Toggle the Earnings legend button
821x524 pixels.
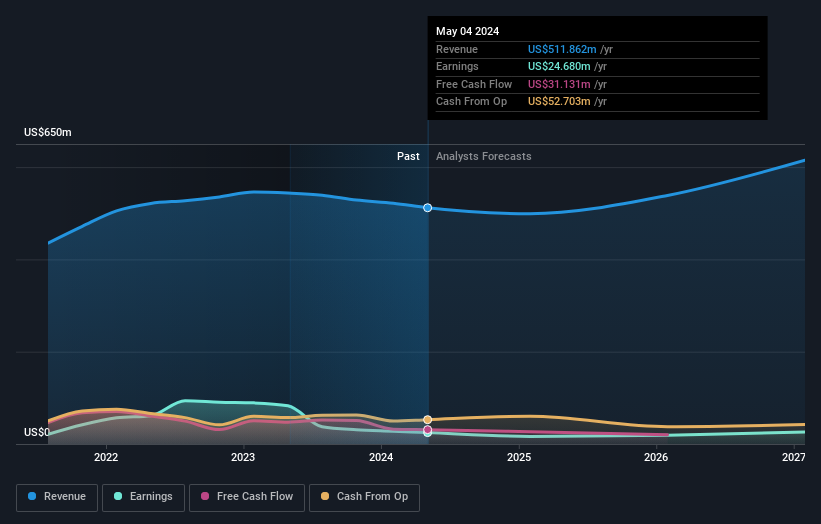point(143,497)
